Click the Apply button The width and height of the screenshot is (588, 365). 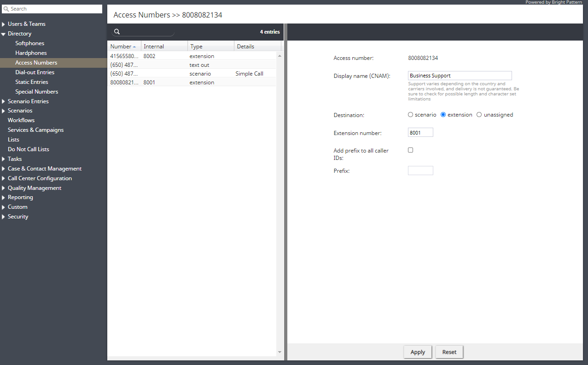pyautogui.click(x=418, y=352)
